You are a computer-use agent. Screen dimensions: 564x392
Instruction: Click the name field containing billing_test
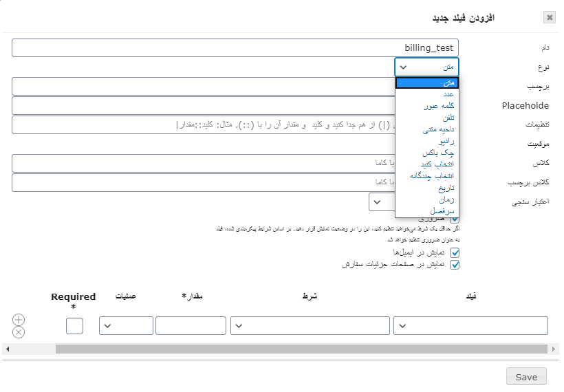tap(235, 48)
